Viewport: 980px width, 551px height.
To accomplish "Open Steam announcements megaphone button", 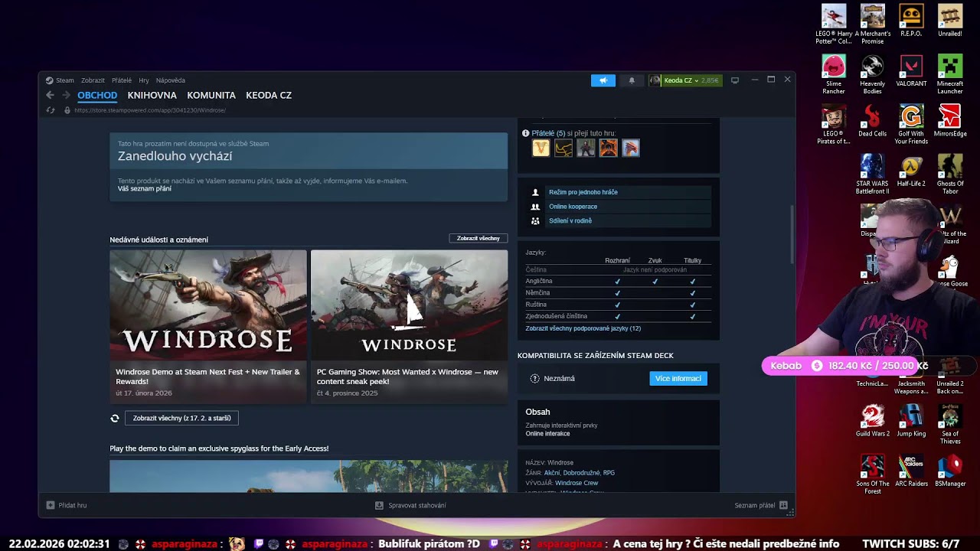I will point(603,80).
